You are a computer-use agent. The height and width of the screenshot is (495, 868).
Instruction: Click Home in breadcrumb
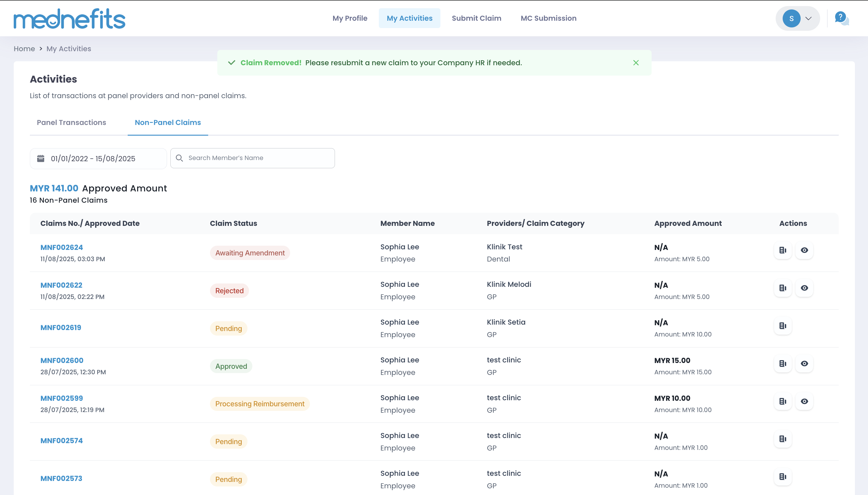click(24, 49)
